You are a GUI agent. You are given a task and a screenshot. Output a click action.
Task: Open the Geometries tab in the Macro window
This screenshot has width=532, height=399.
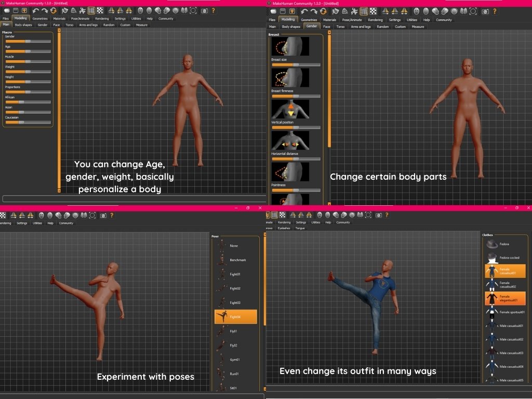[x=40, y=19]
